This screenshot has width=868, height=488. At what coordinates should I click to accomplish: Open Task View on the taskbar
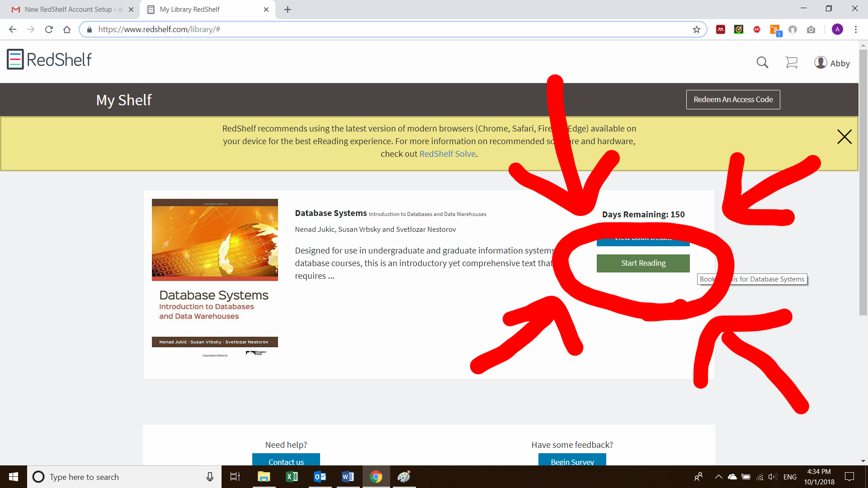235,477
